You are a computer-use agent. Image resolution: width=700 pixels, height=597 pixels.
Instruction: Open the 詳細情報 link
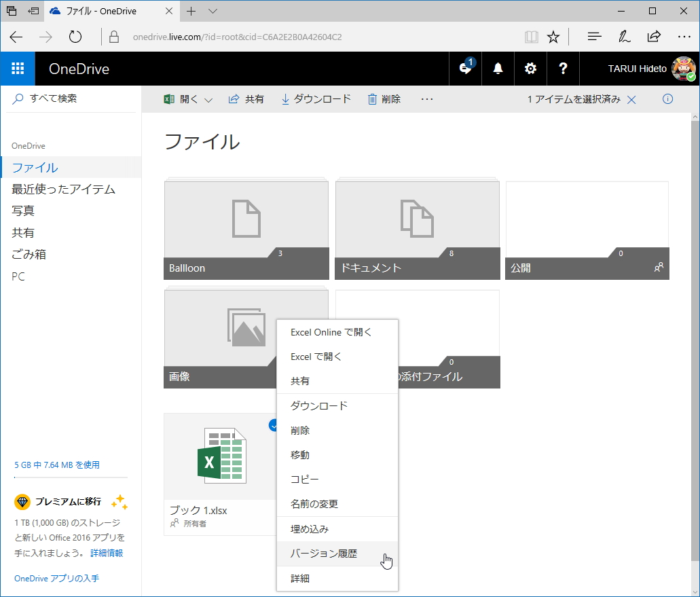click(107, 553)
